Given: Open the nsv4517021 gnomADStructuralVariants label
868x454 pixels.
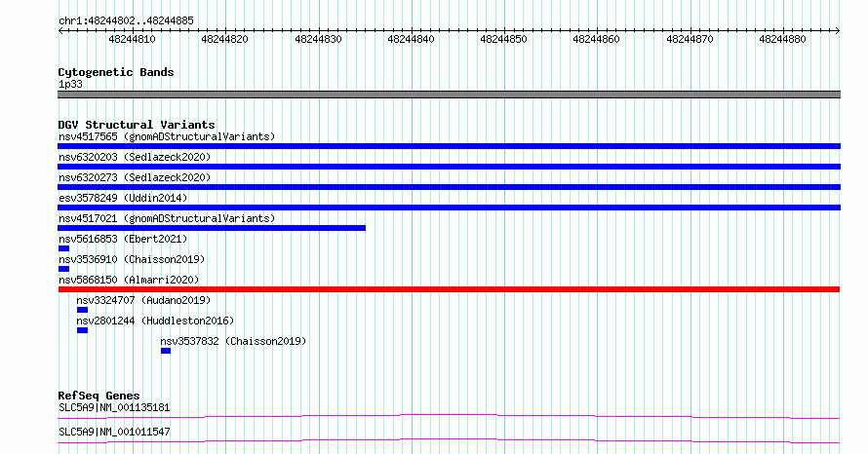Looking at the screenshot, I should coord(167,218).
